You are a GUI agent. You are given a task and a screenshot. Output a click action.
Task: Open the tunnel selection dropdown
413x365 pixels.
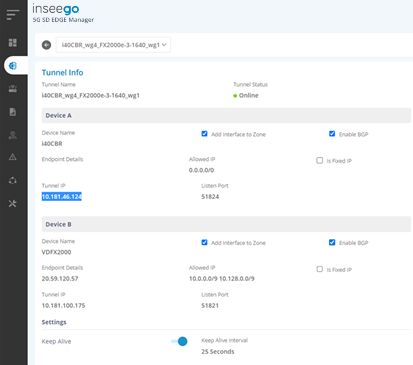113,45
